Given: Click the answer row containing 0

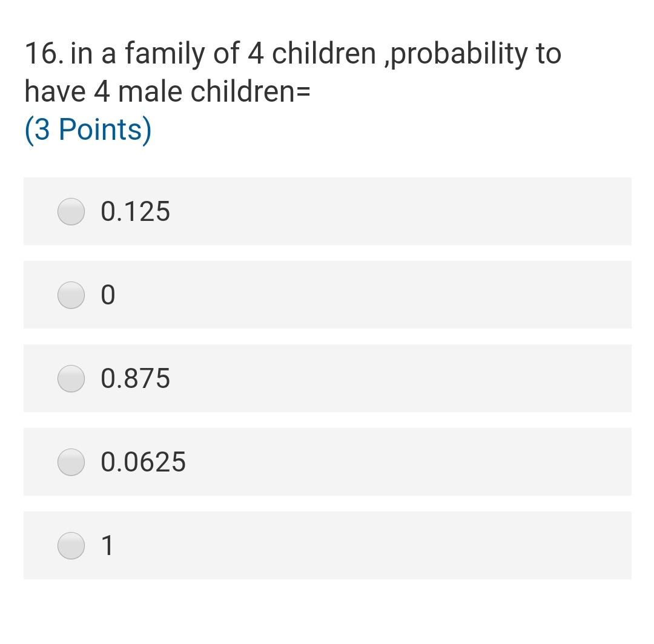Looking at the screenshot, I should (327, 295).
